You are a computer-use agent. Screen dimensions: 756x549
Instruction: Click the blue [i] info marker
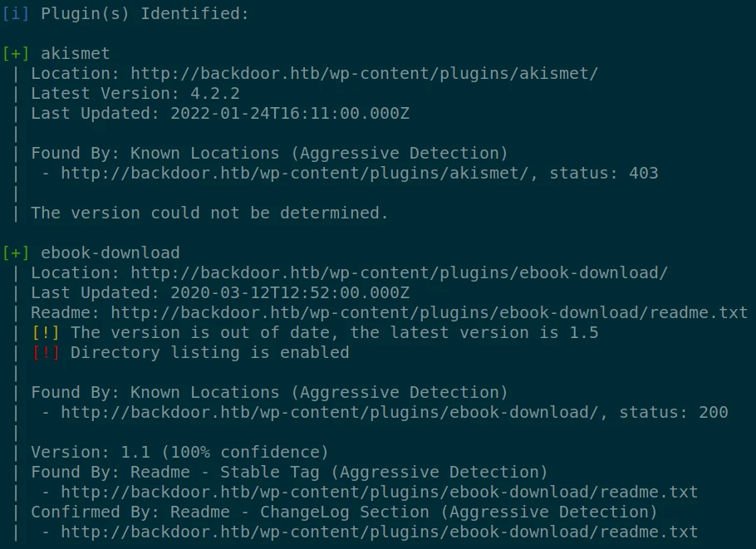coord(16,14)
